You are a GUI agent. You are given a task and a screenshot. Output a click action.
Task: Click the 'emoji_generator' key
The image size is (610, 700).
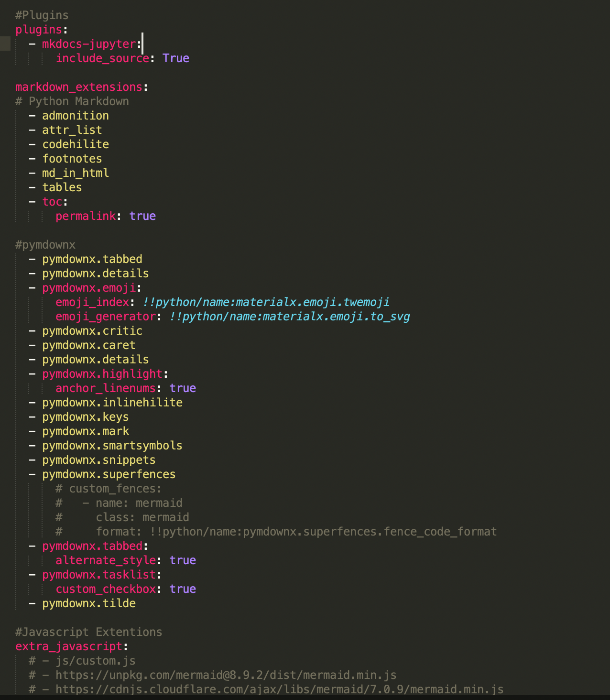pos(106,317)
